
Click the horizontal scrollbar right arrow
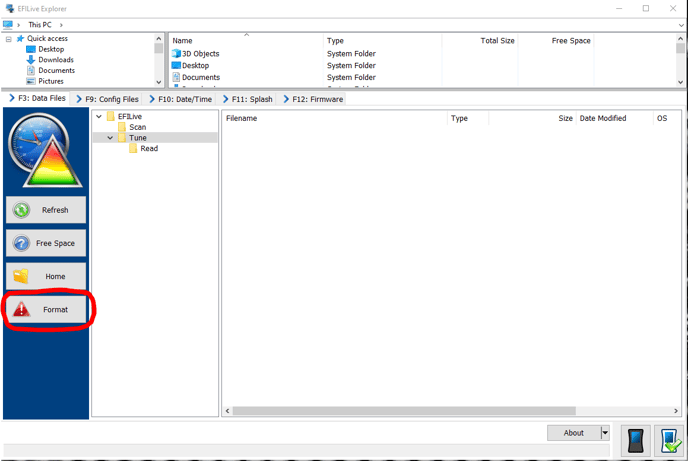tap(676, 411)
